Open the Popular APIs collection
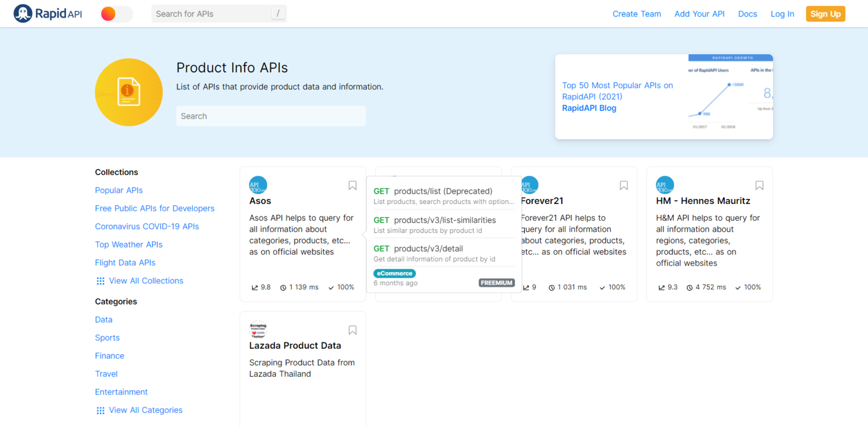The height and width of the screenshot is (426, 868). 119,190
